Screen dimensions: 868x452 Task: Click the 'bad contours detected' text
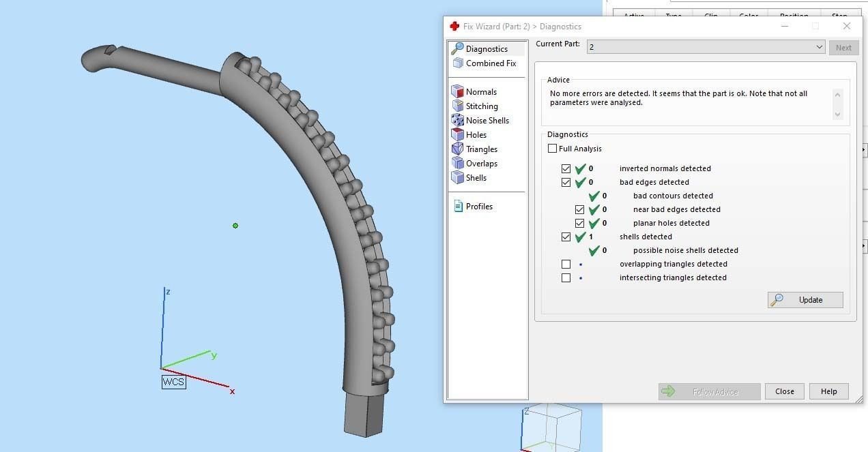673,196
